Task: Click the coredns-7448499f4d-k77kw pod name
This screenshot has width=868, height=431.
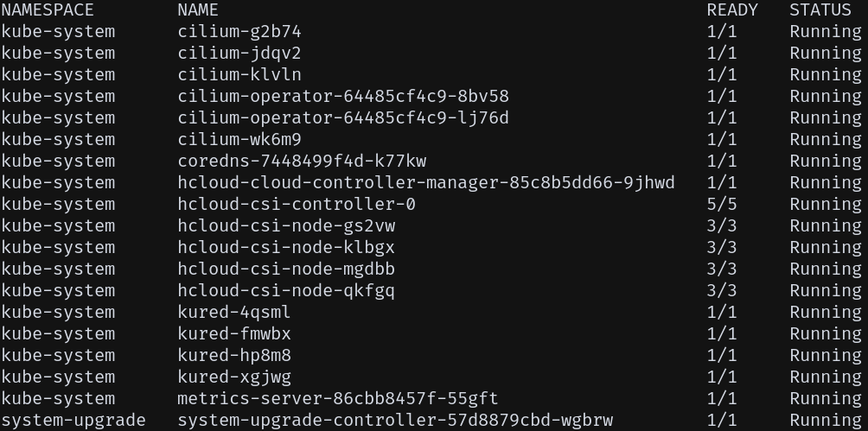Action: click(302, 162)
